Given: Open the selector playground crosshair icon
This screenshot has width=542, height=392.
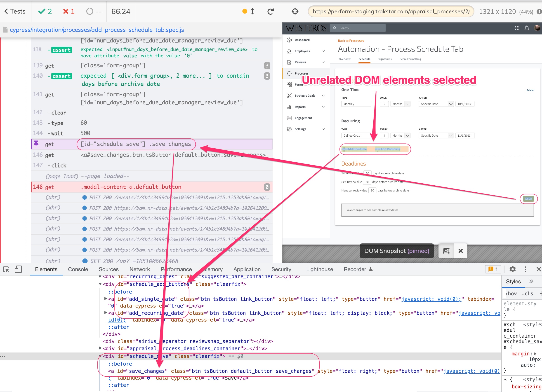Looking at the screenshot, I should (295, 12).
